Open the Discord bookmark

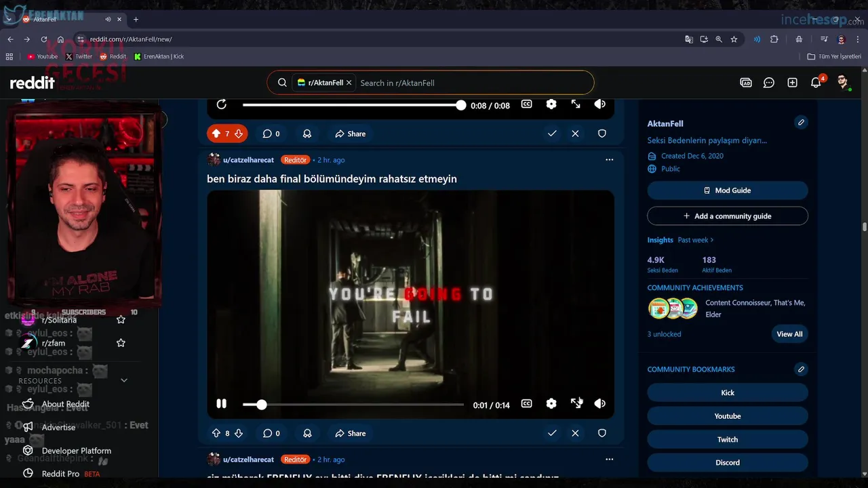(728, 462)
